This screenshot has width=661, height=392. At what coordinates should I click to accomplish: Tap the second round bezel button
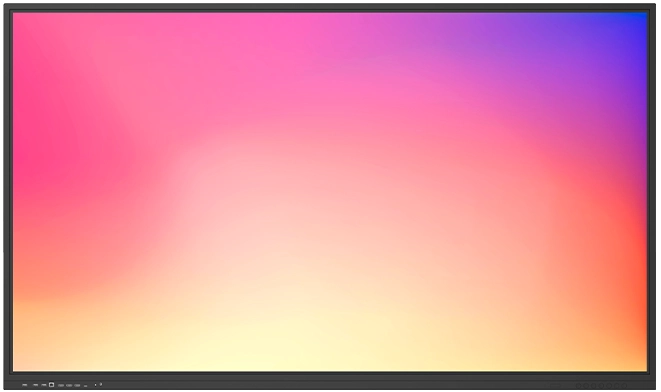(x=586, y=386)
